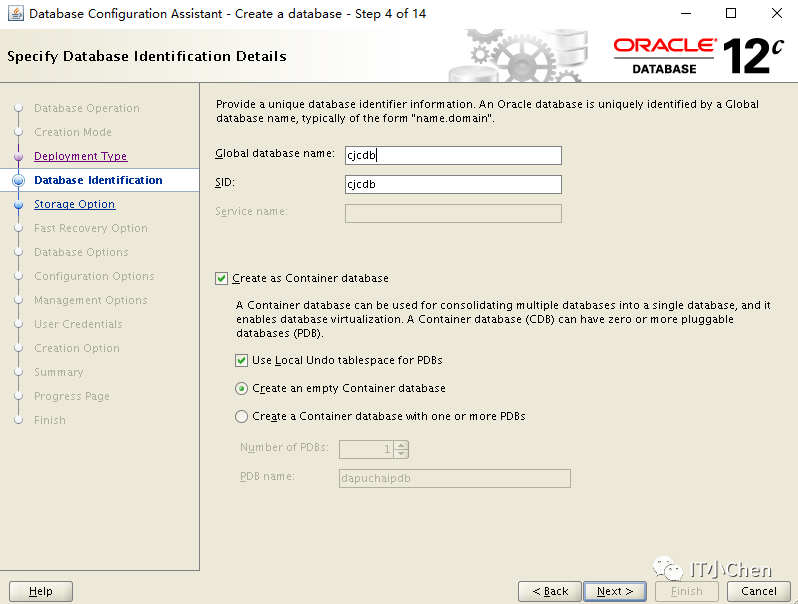Click Creation Mode step
The height and width of the screenshot is (604, 798).
(x=73, y=132)
